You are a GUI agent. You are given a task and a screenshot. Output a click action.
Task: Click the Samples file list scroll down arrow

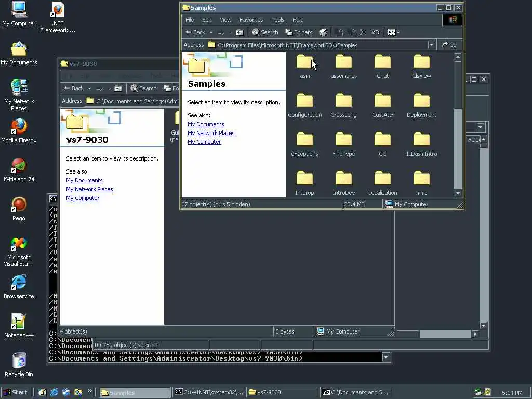pos(458,193)
